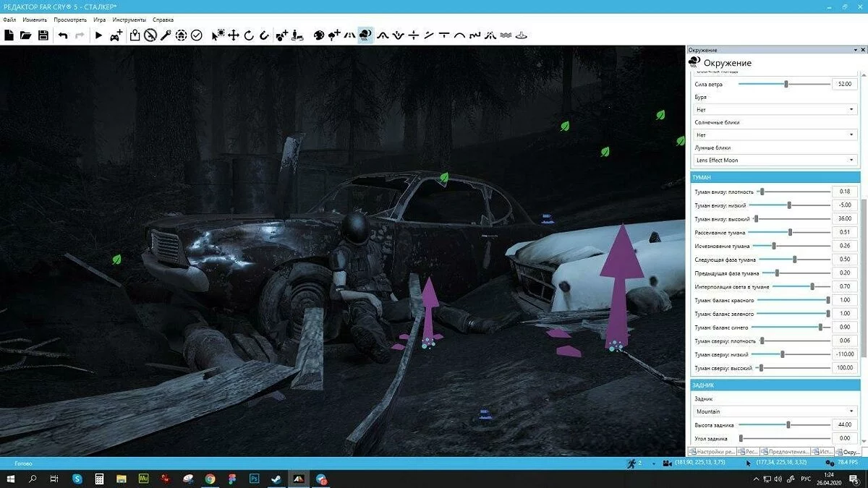Click the gamepad with plus icon
This screenshot has width=868, height=488.
pyautogui.click(x=116, y=35)
